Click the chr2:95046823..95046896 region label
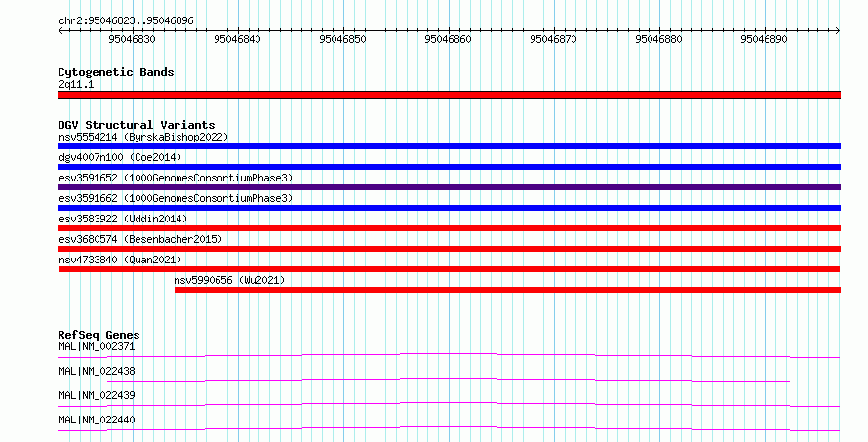868x442 pixels. (126, 20)
